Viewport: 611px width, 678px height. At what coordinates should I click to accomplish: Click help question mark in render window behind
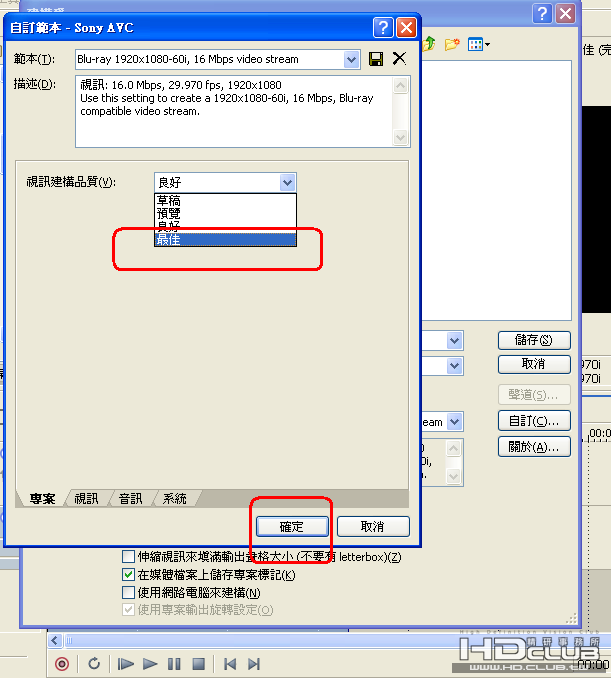(542, 13)
